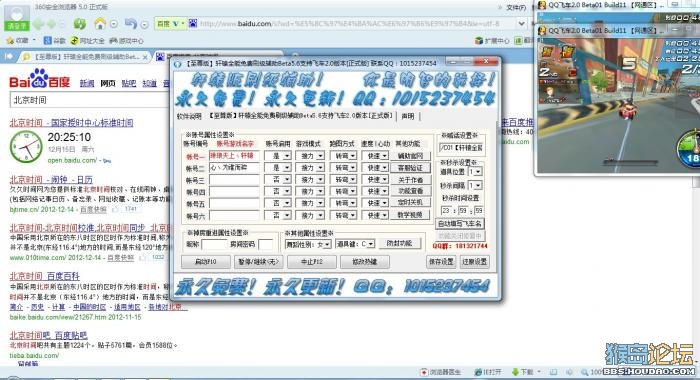Click the blue undo arrow icon in the browser toolbar

pyautogui.click(x=131, y=23)
